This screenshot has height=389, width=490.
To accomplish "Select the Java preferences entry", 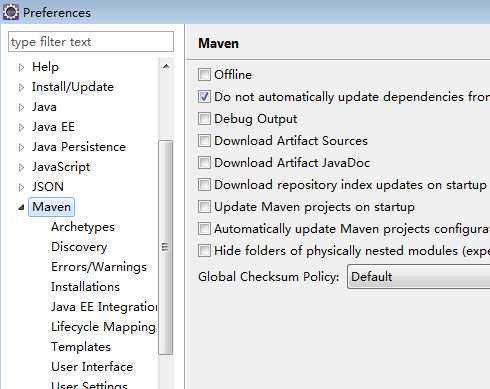I will 44,107.
